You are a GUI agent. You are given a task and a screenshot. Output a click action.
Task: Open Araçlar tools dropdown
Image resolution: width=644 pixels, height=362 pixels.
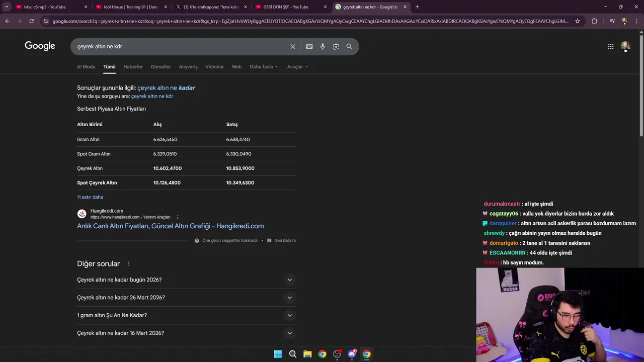tap(297, 67)
